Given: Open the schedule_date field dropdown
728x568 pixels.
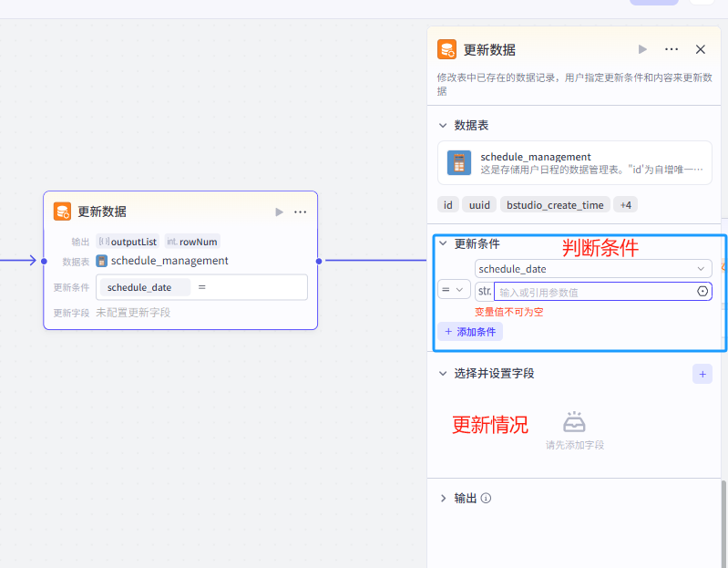Looking at the screenshot, I should coord(593,269).
